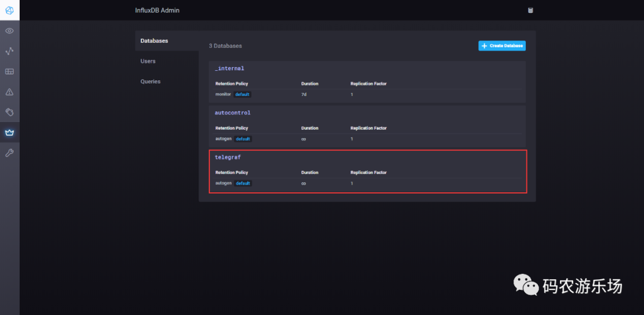
Task: Open the Data Explorer graph icon
Action: (10, 51)
